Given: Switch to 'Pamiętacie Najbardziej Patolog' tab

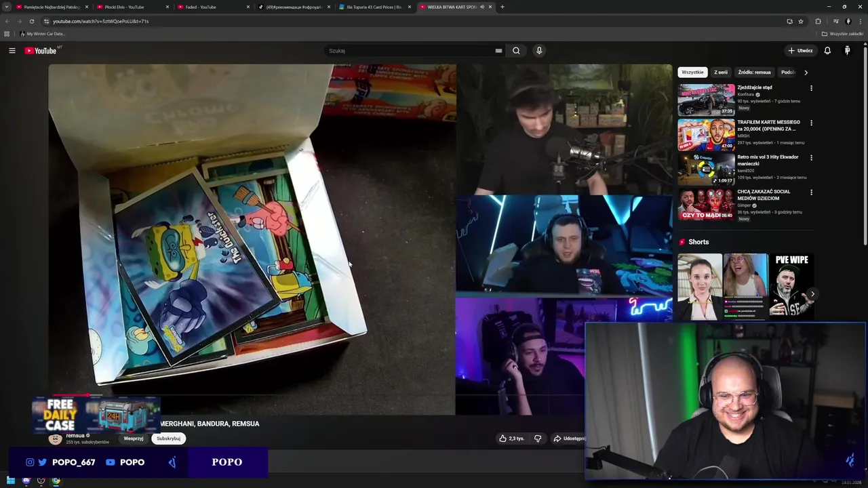Looking at the screenshot, I should coord(52,7).
